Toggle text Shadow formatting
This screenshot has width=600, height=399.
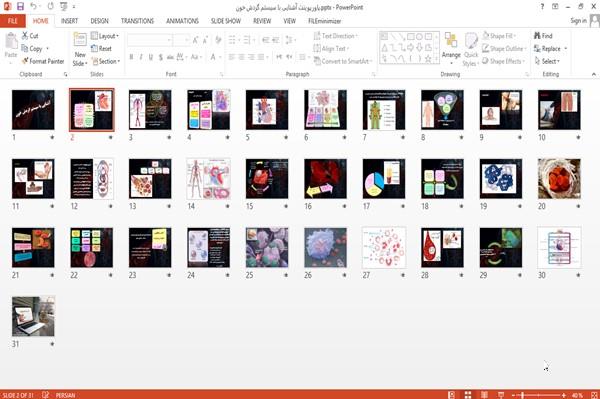point(160,57)
